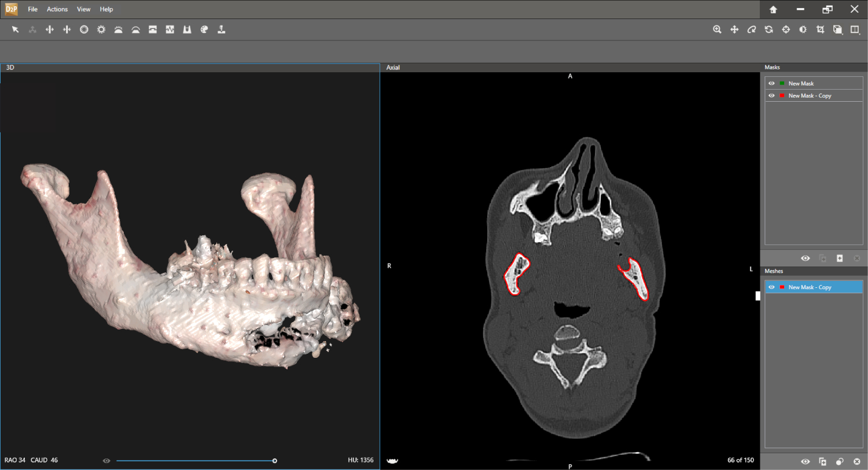Viewport: 868px width, 470px height.
Task: Click the red color swatch of mesh
Action: pyautogui.click(x=782, y=287)
